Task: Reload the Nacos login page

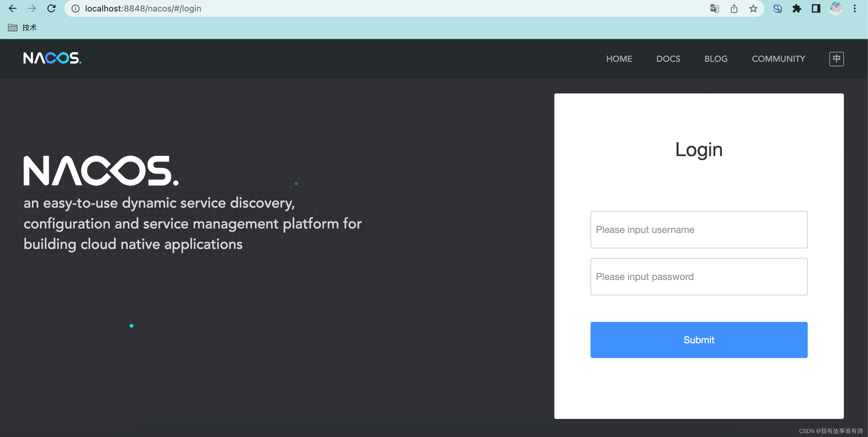Action: point(51,8)
